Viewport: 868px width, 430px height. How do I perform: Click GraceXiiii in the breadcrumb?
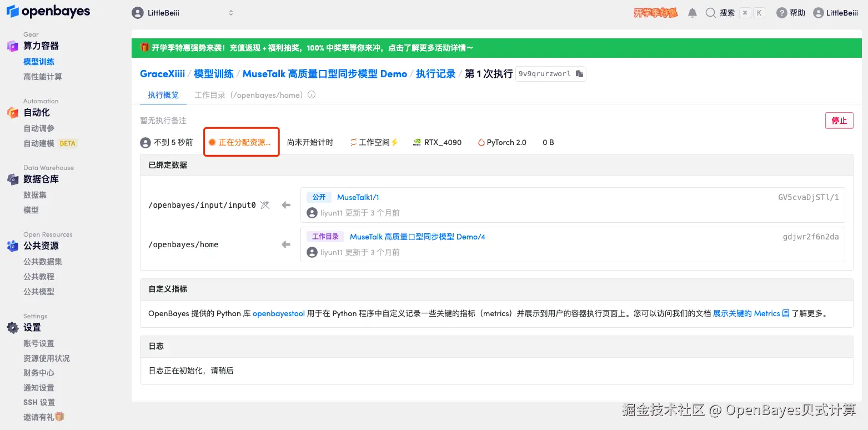click(163, 74)
